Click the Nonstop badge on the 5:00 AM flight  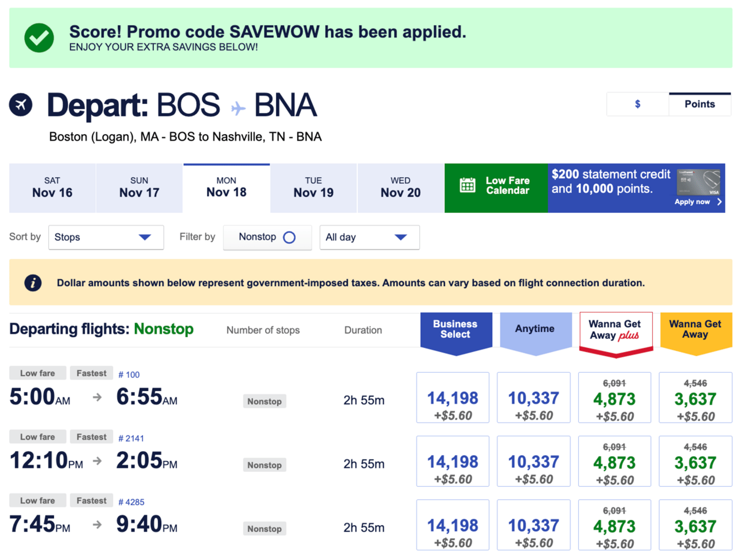265,401
